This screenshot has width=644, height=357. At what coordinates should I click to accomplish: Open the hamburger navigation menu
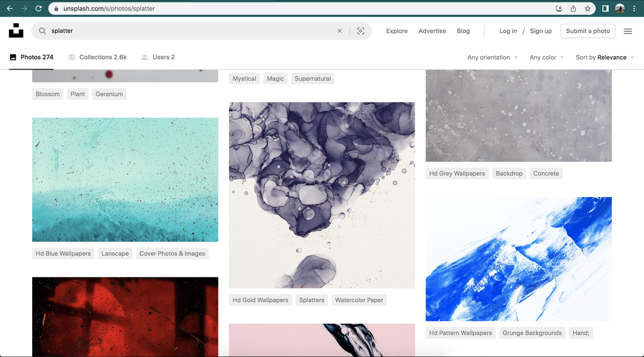click(628, 31)
